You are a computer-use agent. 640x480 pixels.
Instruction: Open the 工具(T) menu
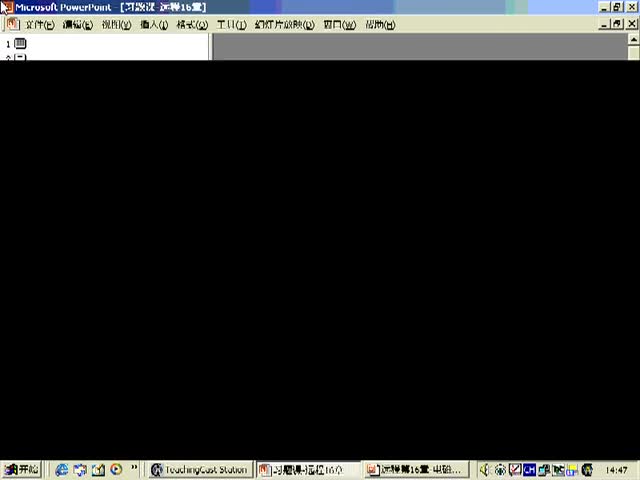point(231,25)
